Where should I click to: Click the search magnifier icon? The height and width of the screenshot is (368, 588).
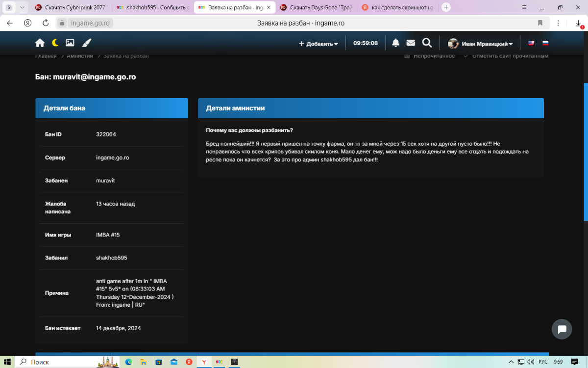pos(427,43)
